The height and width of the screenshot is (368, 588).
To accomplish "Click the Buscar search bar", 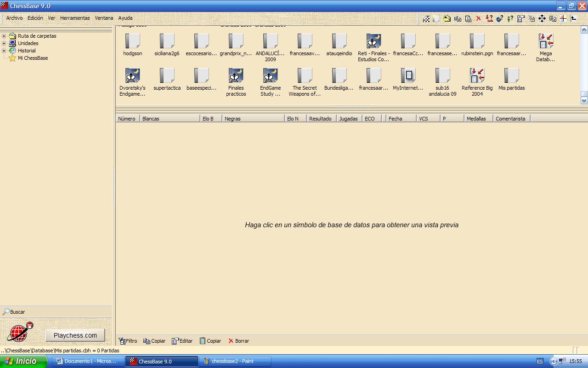I will (56, 312).
